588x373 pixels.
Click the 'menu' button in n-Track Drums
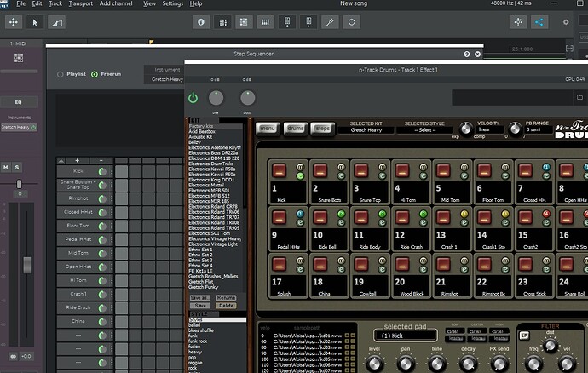coord(268,129)
